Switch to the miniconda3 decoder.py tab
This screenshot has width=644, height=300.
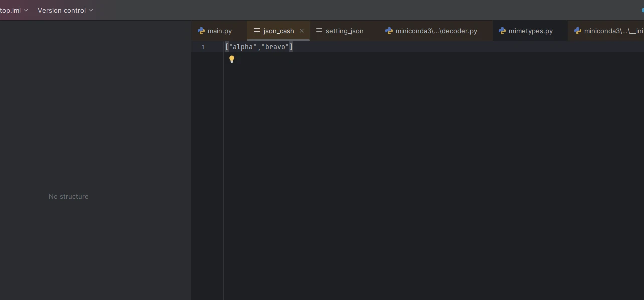click(x=436, y=31)
